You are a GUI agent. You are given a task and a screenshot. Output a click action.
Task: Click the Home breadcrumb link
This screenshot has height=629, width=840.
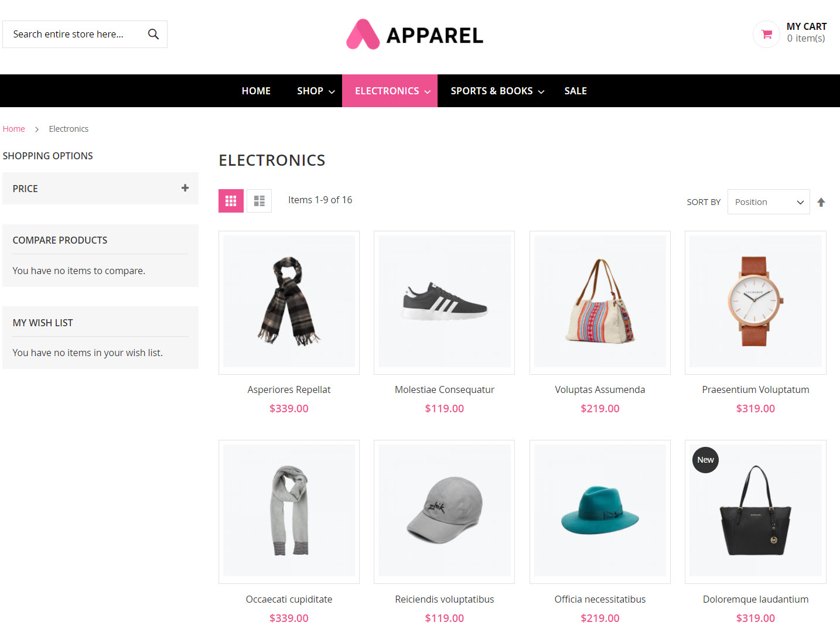pos(14,129)
